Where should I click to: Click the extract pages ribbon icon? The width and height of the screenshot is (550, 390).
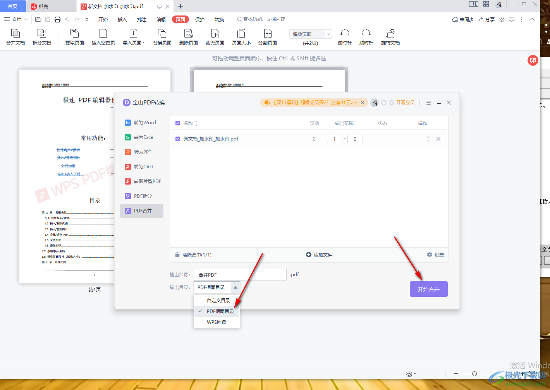pos(75,37)
